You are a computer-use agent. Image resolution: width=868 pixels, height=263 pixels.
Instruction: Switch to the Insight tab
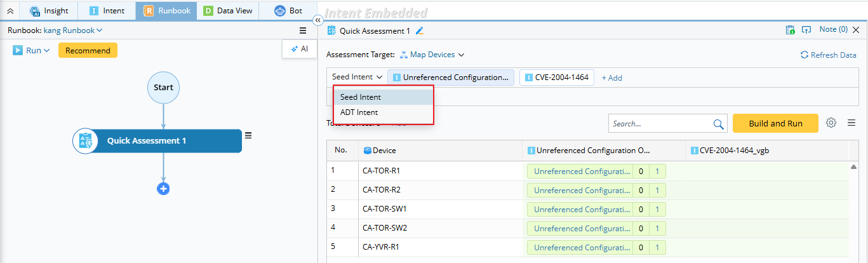(x=49, y=11)
